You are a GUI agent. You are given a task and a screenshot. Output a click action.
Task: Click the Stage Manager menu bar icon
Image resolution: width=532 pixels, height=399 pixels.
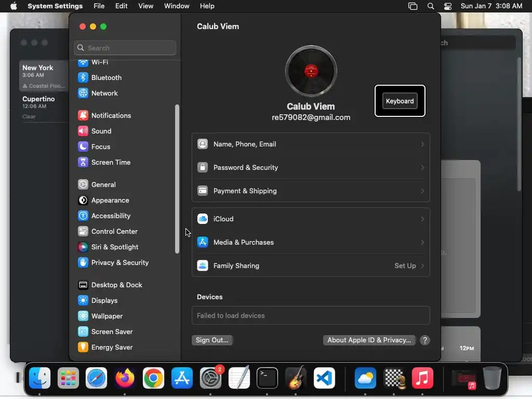tap(413, 6)
